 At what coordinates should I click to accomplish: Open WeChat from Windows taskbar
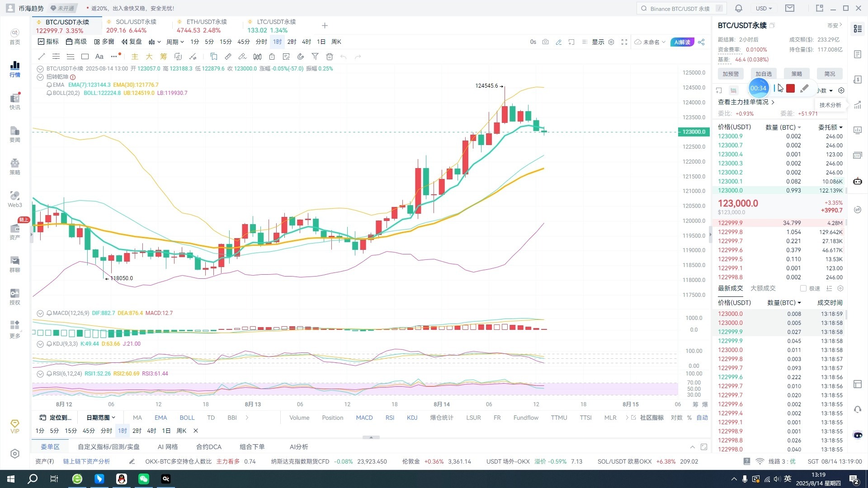(144, 479)
